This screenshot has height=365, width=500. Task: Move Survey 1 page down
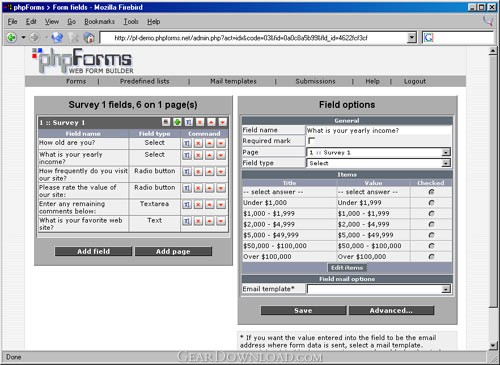coord(223,122)
